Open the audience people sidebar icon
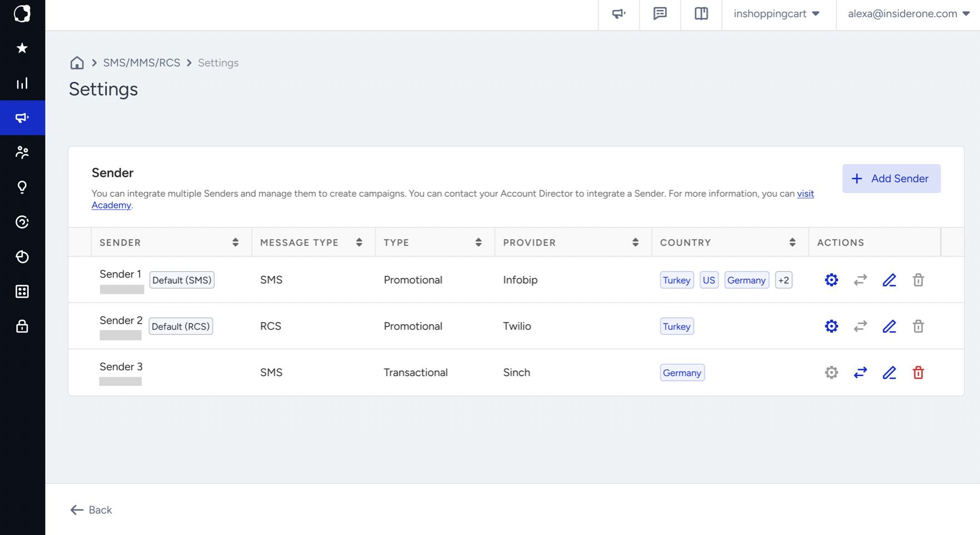This screenshot has height=535, width=980. tap(22, 152)
